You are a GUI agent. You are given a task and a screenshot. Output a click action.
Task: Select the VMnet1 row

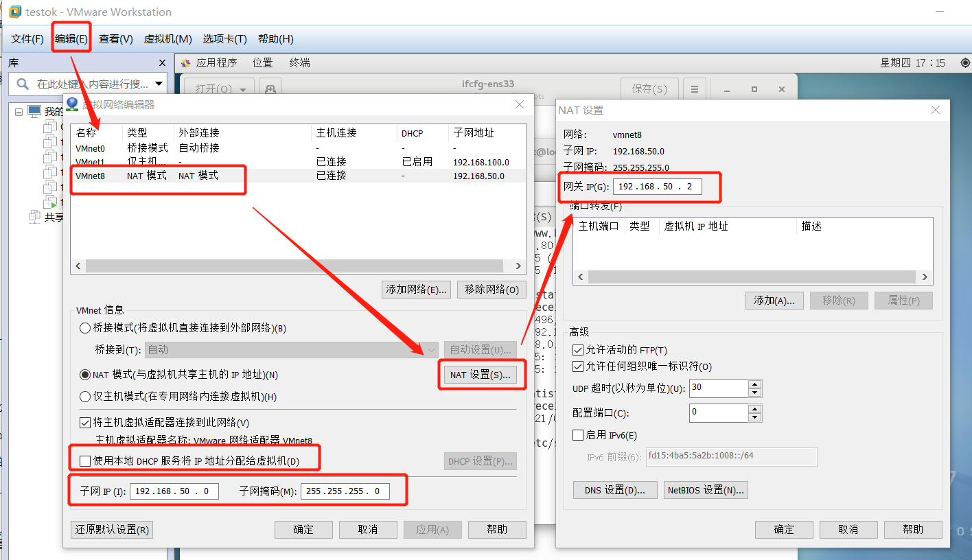coord(299,162)
